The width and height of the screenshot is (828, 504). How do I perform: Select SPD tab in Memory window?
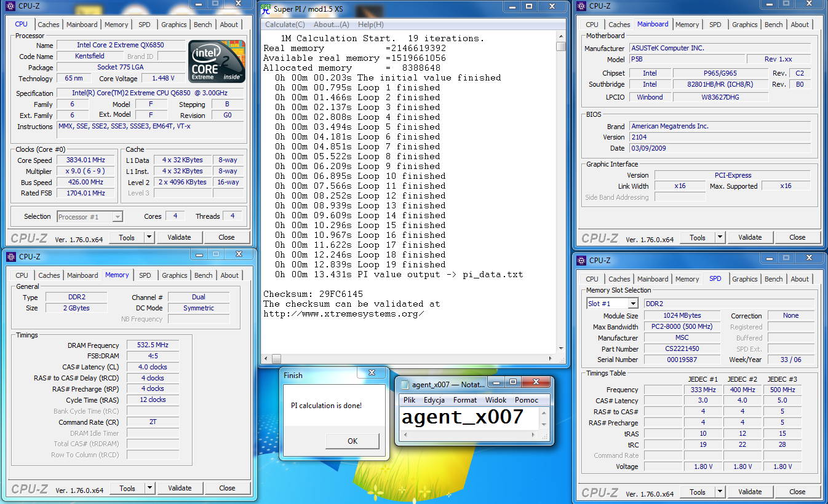click(145, 275)
